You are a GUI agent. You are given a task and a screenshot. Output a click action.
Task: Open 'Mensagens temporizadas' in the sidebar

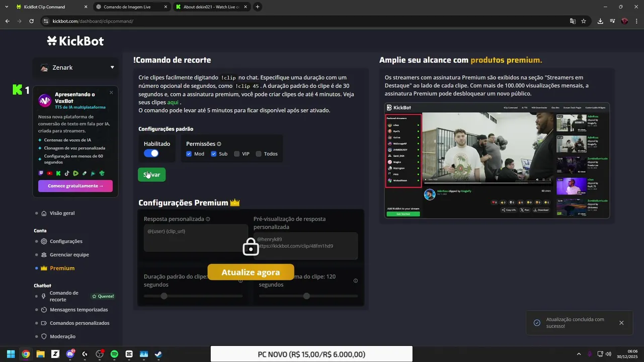pyautogui.click(x=78, y=310)
